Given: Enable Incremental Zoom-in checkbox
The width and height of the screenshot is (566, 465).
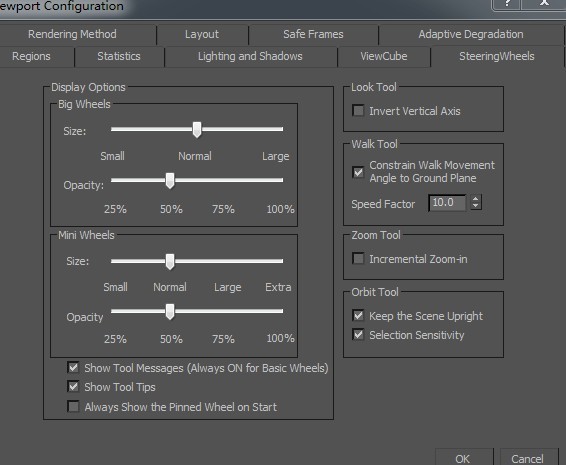Looking at the screenshot, I should pyautogui.click(x=358, y=258).
